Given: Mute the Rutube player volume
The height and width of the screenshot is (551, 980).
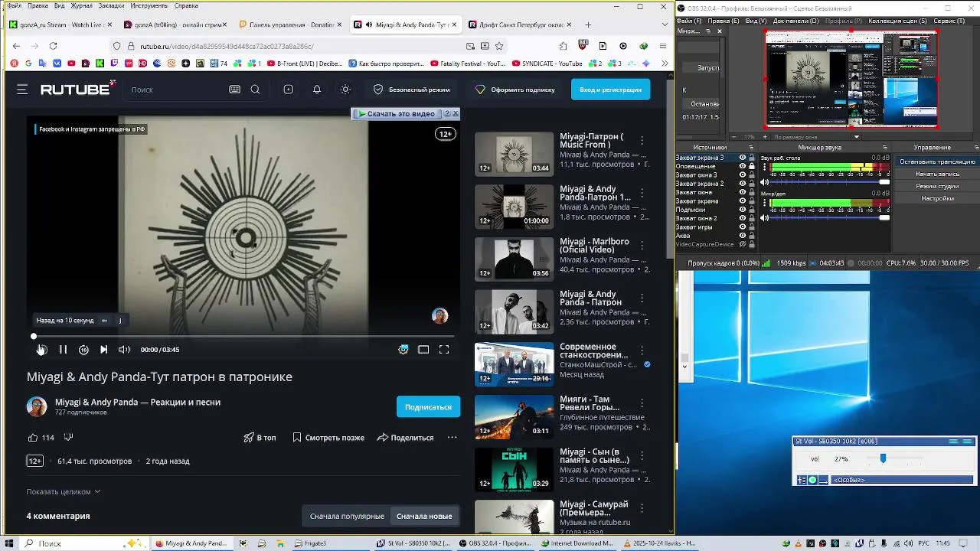Looking at the screenshot, I should [124, 350].
